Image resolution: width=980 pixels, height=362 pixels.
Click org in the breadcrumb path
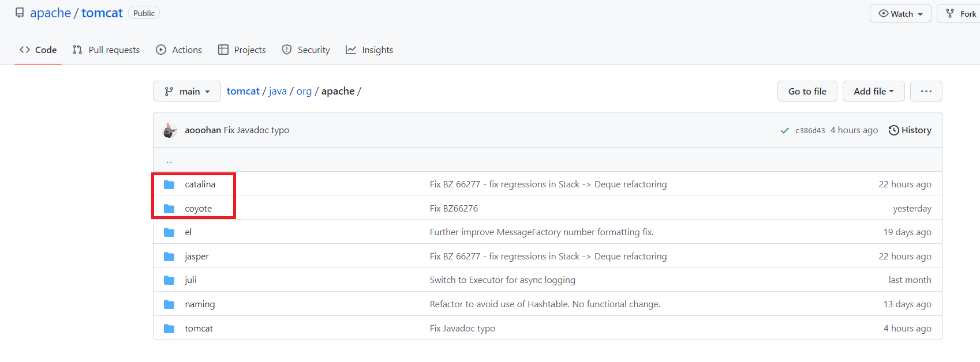pos(304,91)
